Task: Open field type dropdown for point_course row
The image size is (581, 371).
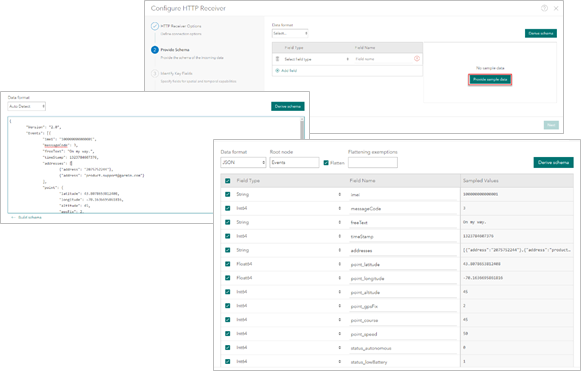Action: [x=289, y=319]
